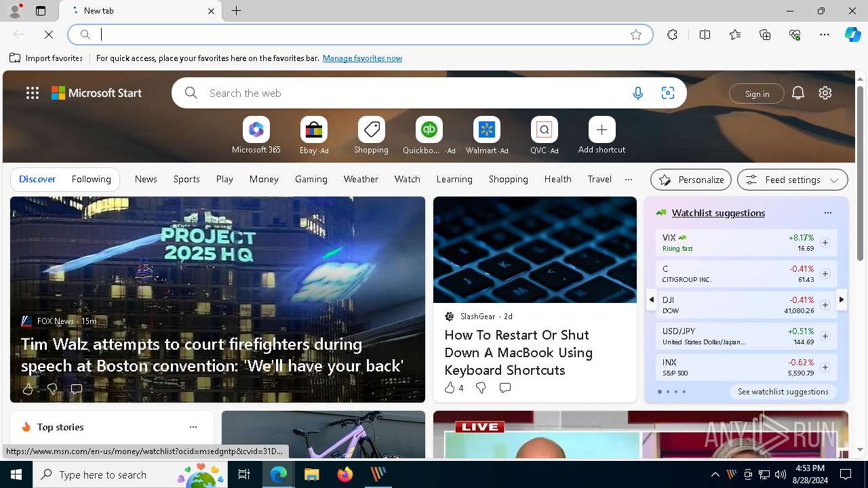The width and height of the screenshot is (868, 488).
Task: Open Edge Settings and more menu
Action: point(825,35)
